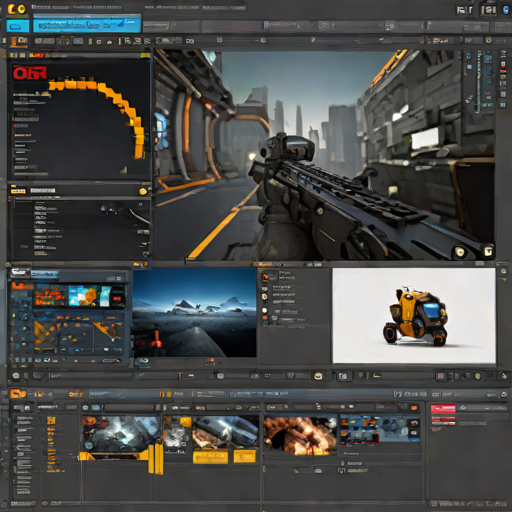
Task: Open the orange tab on bottom panel header
Action: point(18,394)
